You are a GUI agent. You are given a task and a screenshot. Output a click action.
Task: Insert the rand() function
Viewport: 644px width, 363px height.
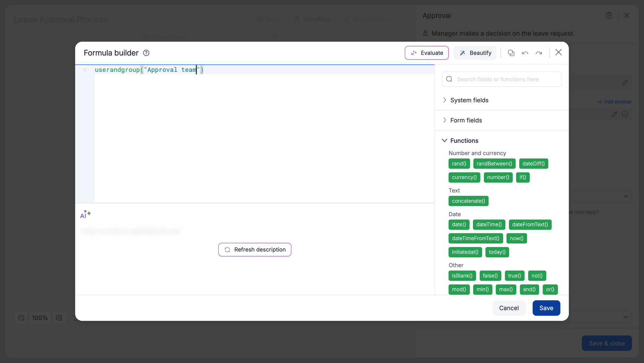click(x=459, y=164)
